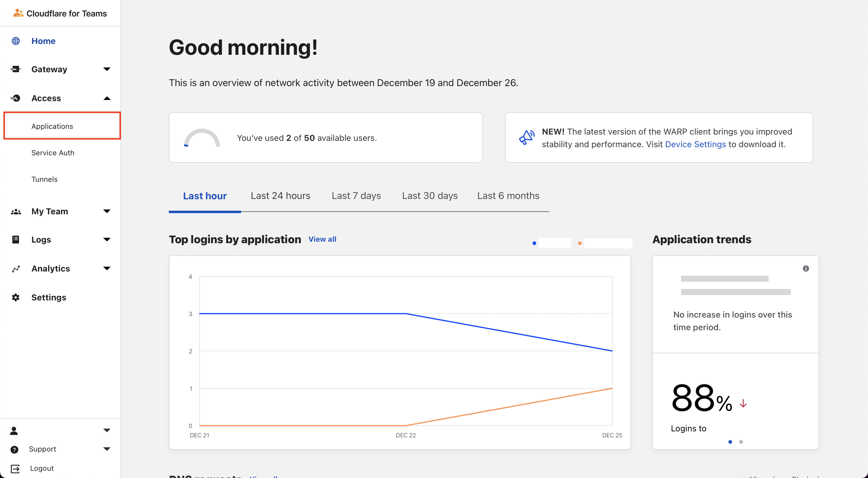Screen dimensions: 868x478
Task: Switch to the Last 24 hours tab
Action: [280, 196]
